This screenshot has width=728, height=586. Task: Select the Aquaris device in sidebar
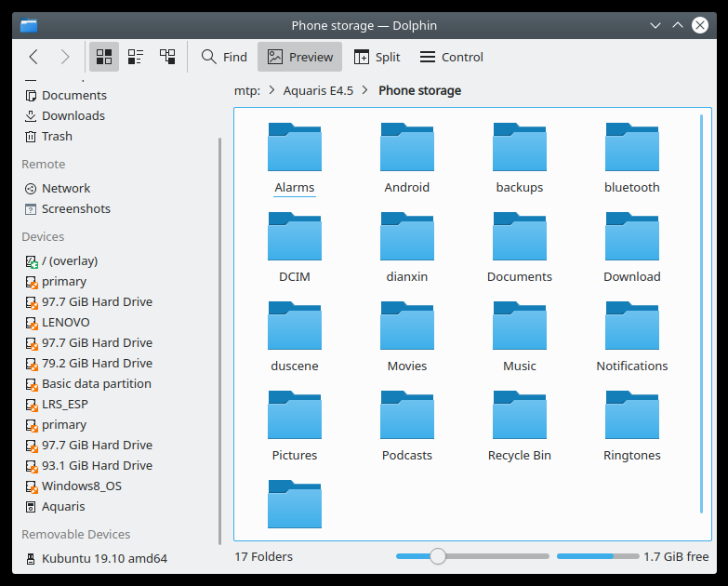(63, 507)
